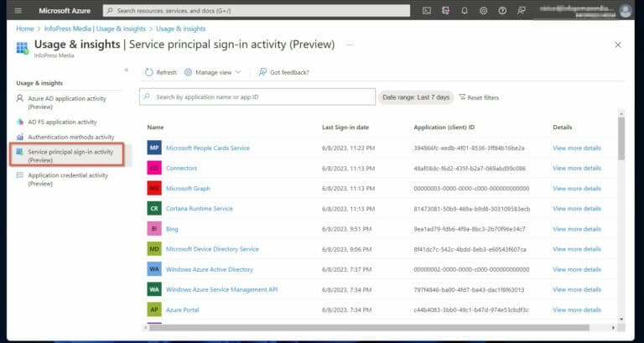Click Got feedback?
The height and width of the screenshot is (343, 644).
click(x=283, y=72)
